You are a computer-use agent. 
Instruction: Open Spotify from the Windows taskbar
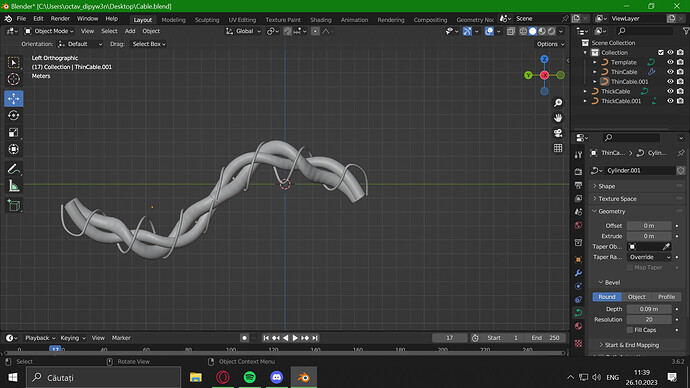click(x=250, y=377)
